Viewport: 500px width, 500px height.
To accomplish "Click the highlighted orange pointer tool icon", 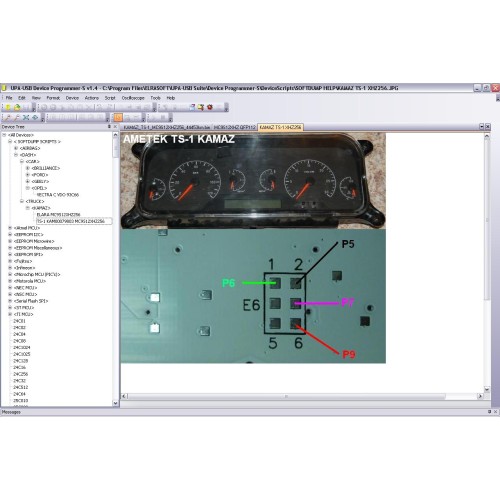I will tap(118, 117).
